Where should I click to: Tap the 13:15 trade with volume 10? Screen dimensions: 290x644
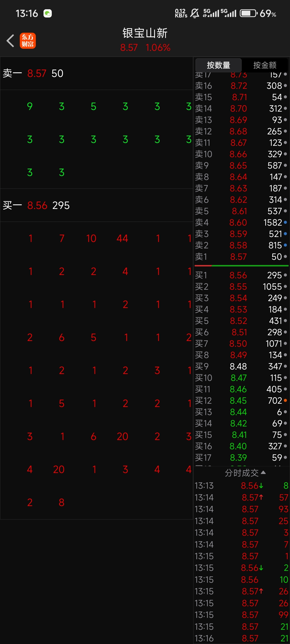[x=242, y=579]
